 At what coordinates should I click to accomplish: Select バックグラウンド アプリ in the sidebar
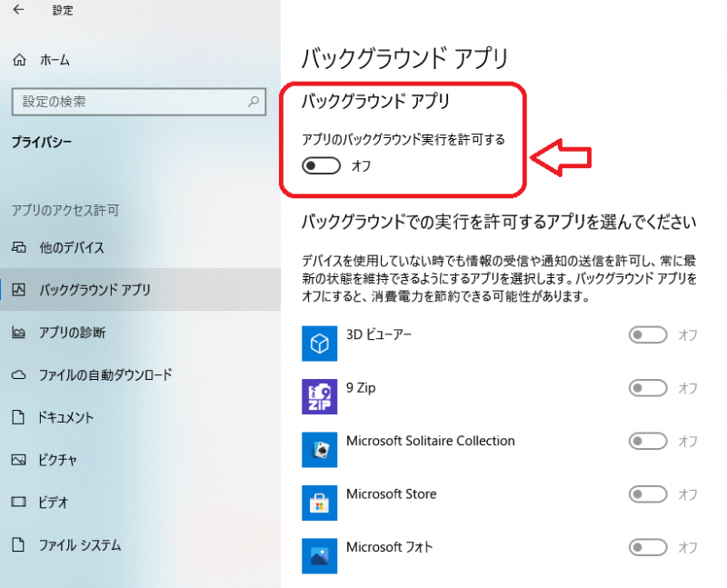95,291
